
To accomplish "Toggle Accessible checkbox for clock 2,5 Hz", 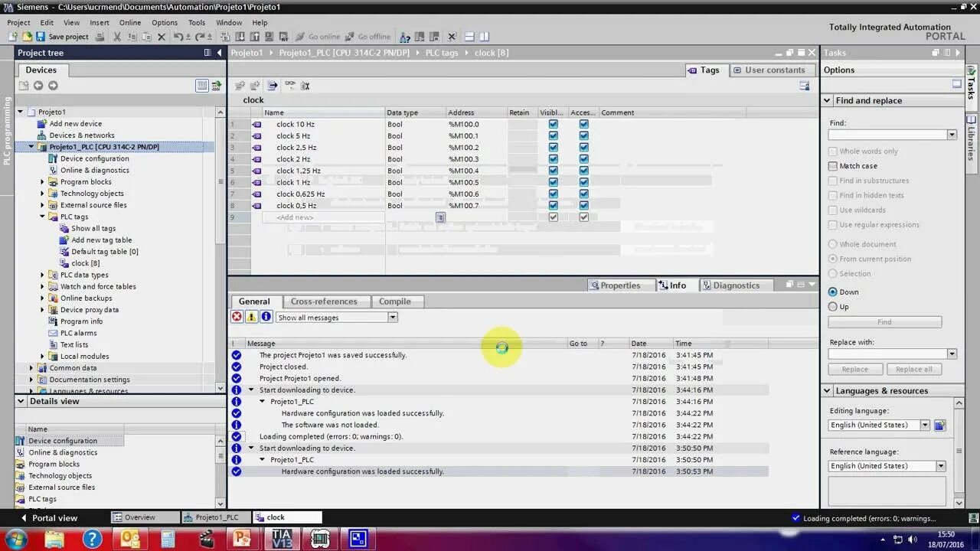I will 584,147.
